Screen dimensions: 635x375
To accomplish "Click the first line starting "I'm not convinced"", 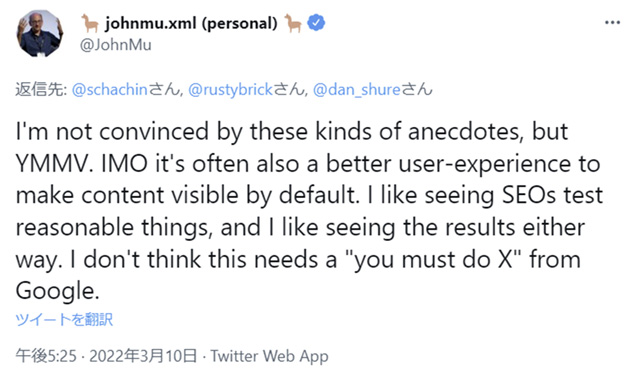I will coord(292,132).
